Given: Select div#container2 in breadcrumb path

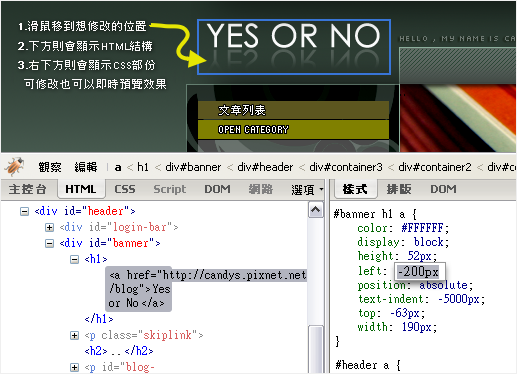Looking at the screenshot, I should point(435,167).
